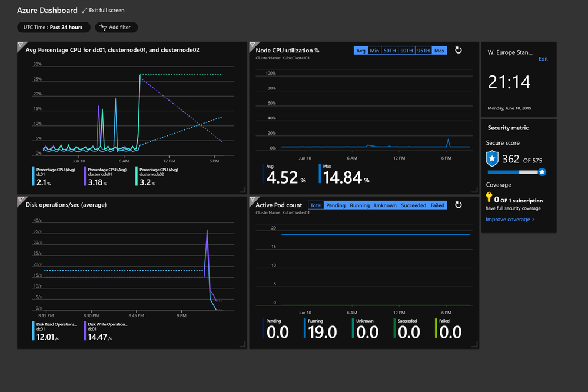Viewport: 588px width, 392px height.
Task: Open the UTC Time Past 24 hours selector
Action: (54, 28)
